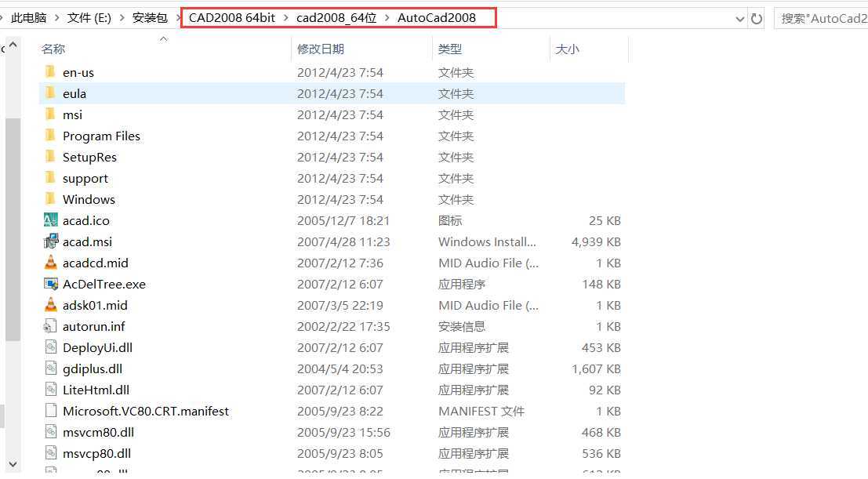Select the acad.ico icon file
Image resolution: width=868 pixels, height=479 pixels.
click(x=50, y=220)
